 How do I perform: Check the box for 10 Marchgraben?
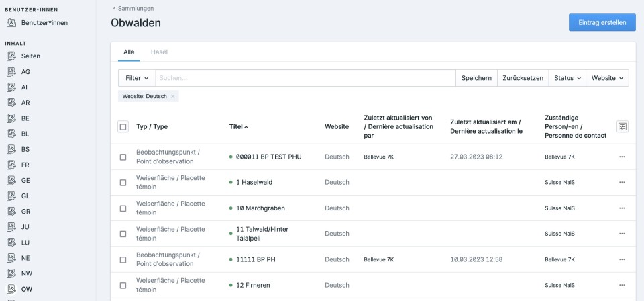click(123, 208)
